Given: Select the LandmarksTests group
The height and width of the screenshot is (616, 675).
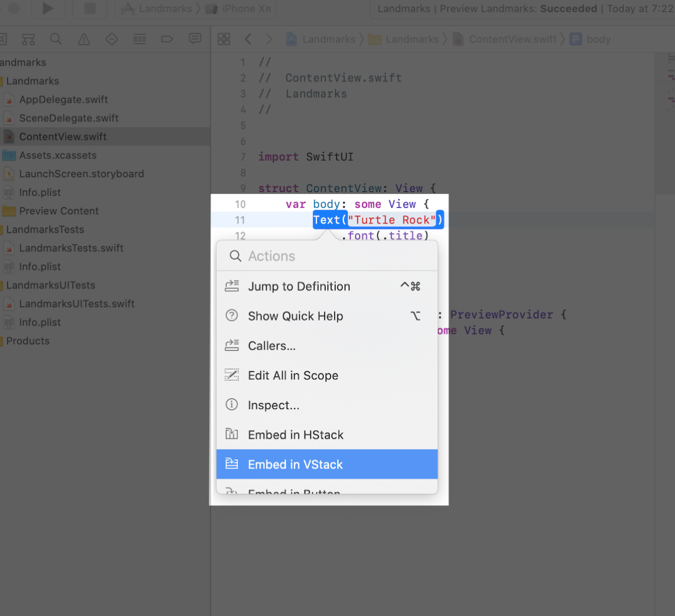Looking at the screenshot, I should point(45,229).
